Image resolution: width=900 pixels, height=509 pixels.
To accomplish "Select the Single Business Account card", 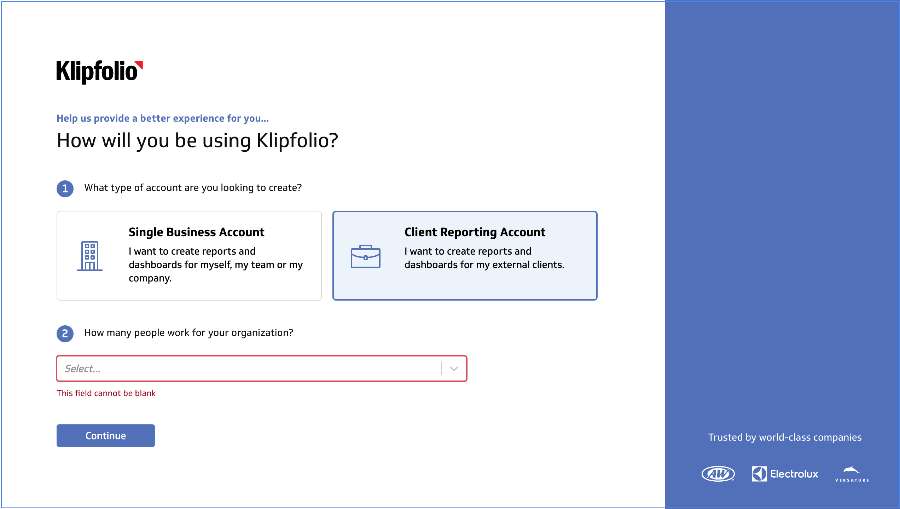I will (189, 255).
